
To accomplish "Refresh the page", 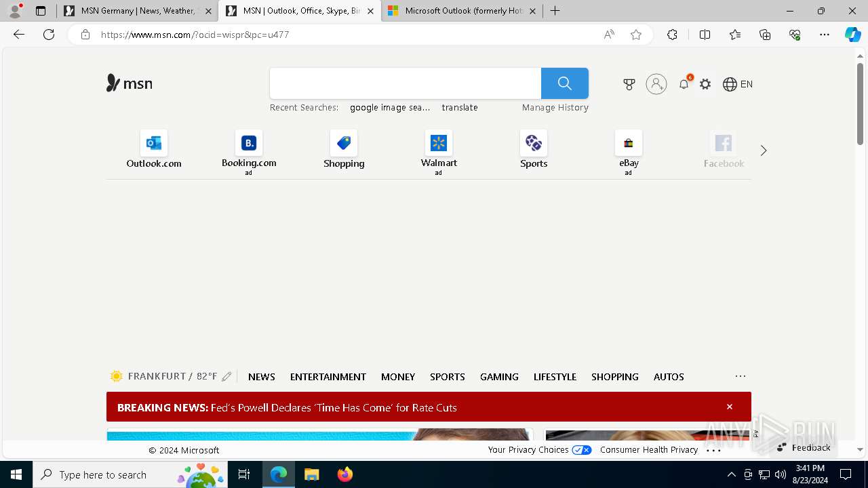I will (49, 35).
